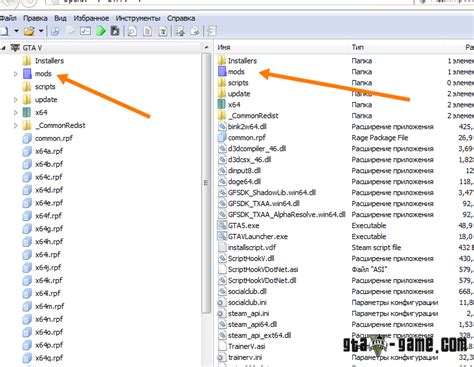The image size is (474, 367).
Task: Click the GTAVLauncher.exe file icon
Action: coord(222,236)
